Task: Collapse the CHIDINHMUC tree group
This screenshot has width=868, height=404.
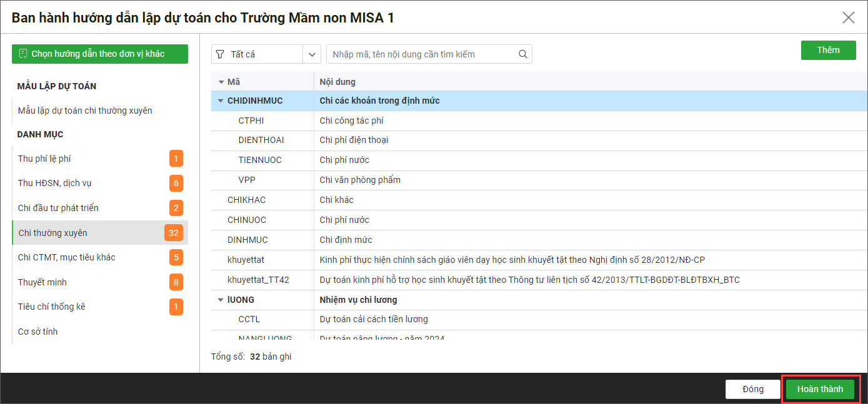Action: click(220, 101)
